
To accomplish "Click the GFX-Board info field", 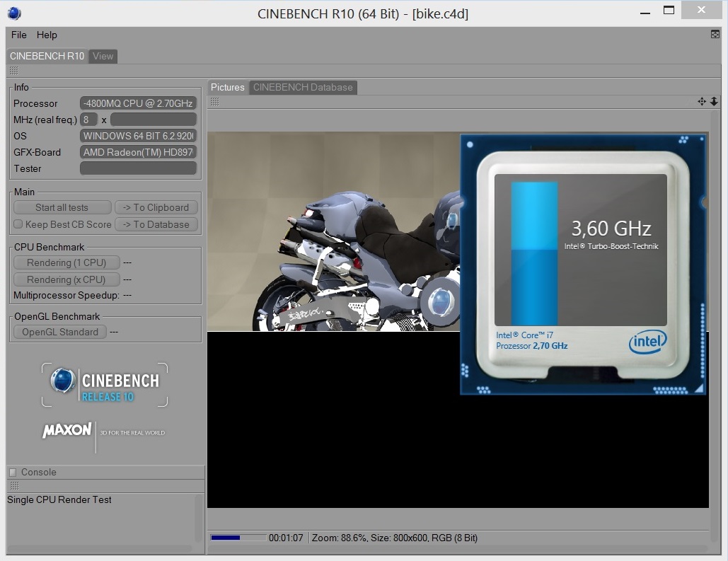I will pos(139,152).
